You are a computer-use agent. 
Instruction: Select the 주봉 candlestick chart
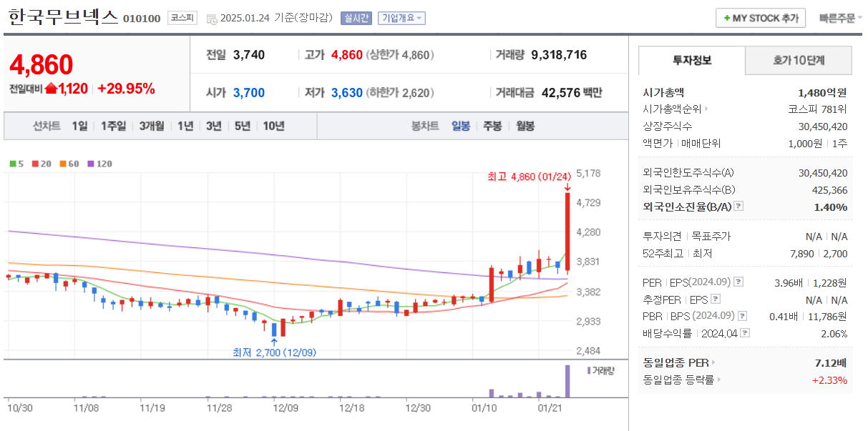click(492, 126)
